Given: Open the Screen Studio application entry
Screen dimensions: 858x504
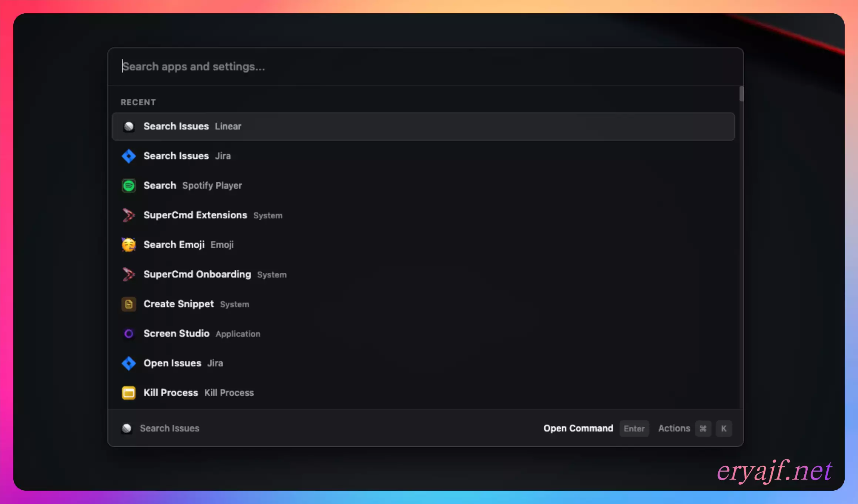Looking at the screenshot, I should pyautogui.click(x=423, y=334).
